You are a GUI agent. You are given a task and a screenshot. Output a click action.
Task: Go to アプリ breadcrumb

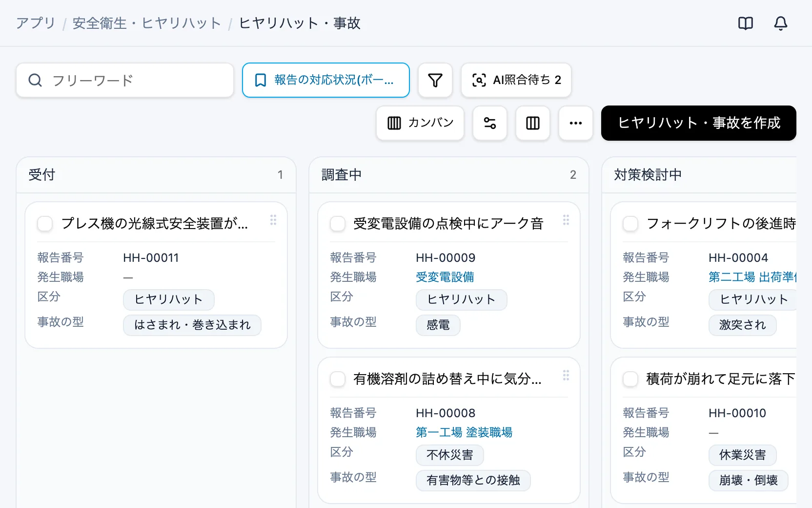click(x=36, y=23)
